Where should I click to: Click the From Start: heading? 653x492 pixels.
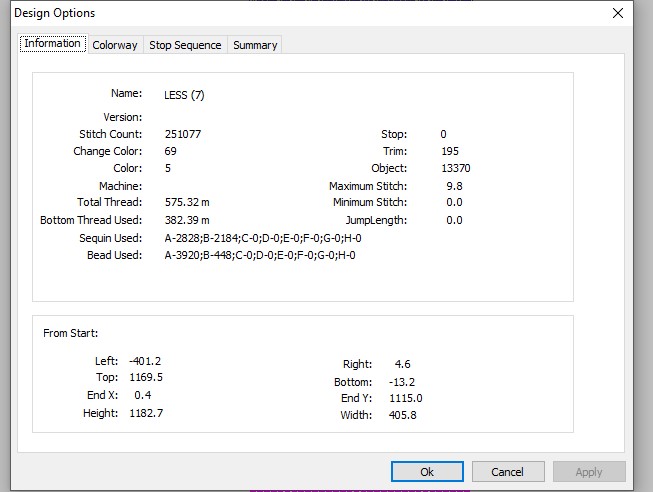(71, 333)
